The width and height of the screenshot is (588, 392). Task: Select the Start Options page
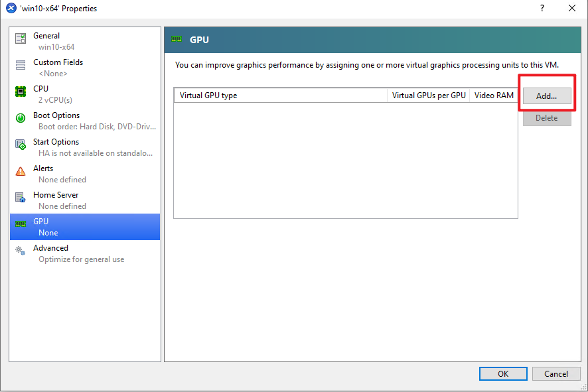point(85,147)
